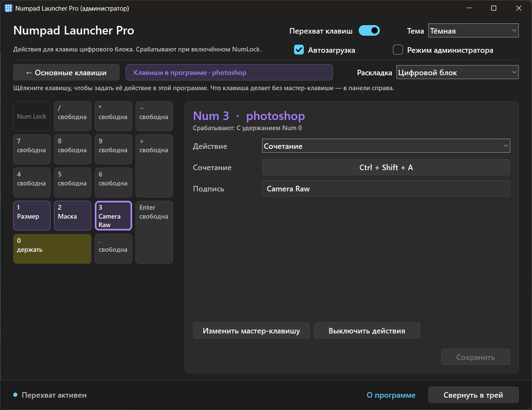Click the Сохранить button
The image size is (532, 410).
click(475, 357)
